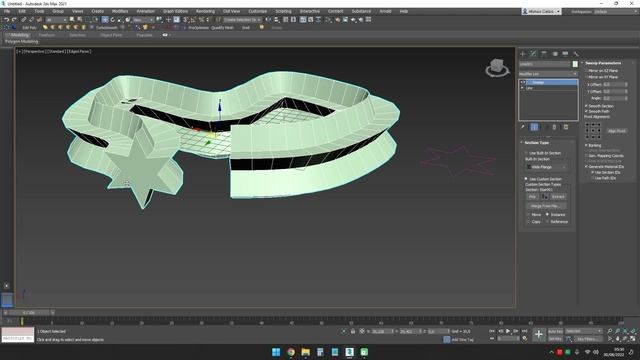Open the Modify tab in command panel
The width and height of the screenshot is (640, 360).
[x=533, y=54]
